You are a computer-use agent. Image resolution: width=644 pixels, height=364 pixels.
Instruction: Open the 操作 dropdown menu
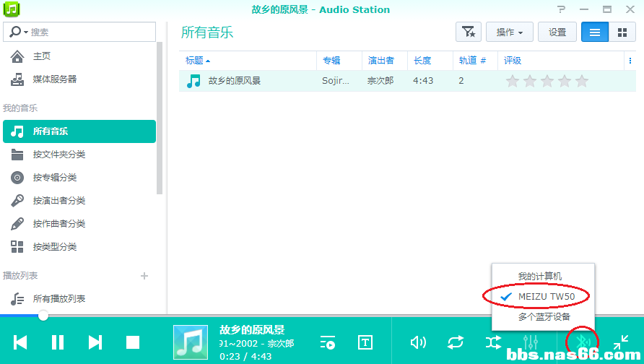click(510, 32)
